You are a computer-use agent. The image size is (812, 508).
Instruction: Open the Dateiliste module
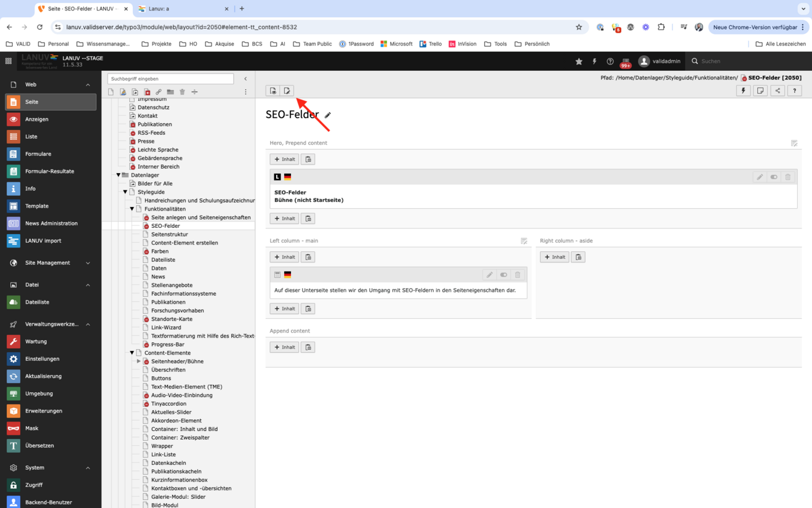point(51,302)
